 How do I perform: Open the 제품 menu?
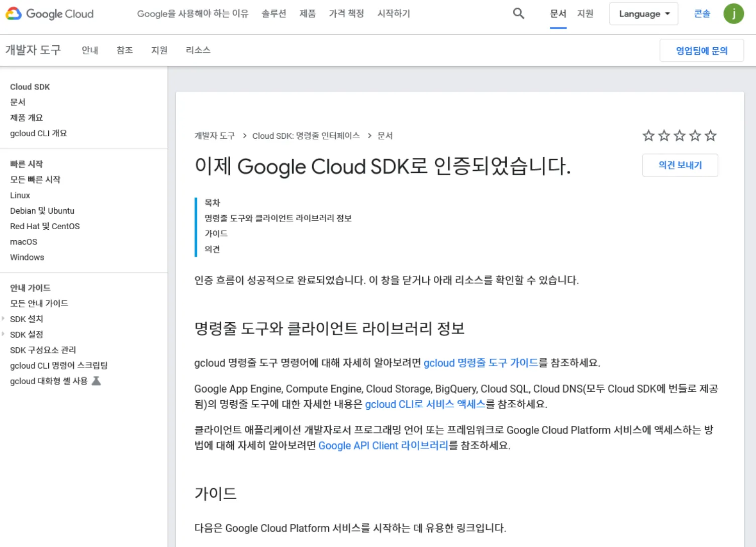tap(308, 14)
